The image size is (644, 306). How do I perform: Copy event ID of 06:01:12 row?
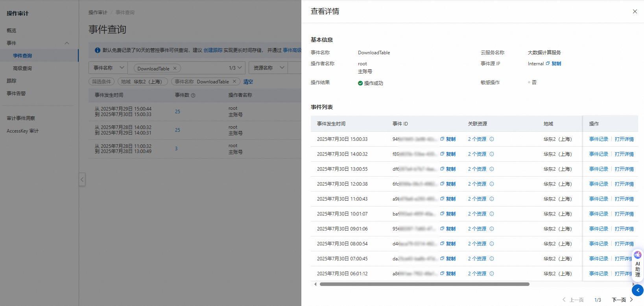point(448,273)
